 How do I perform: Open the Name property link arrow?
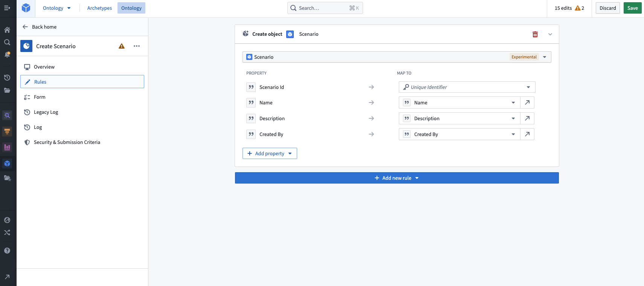click(527, 102)
